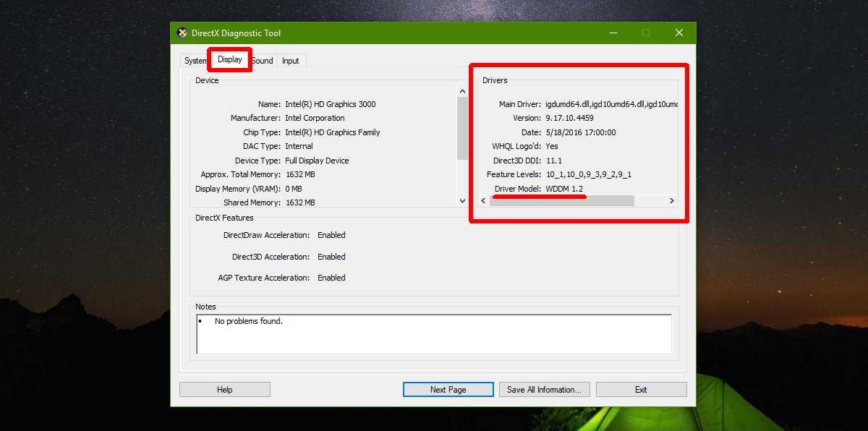This screenshot has height=431, width=868.
Task: Switch to the System tab
Action: (194, 61)
